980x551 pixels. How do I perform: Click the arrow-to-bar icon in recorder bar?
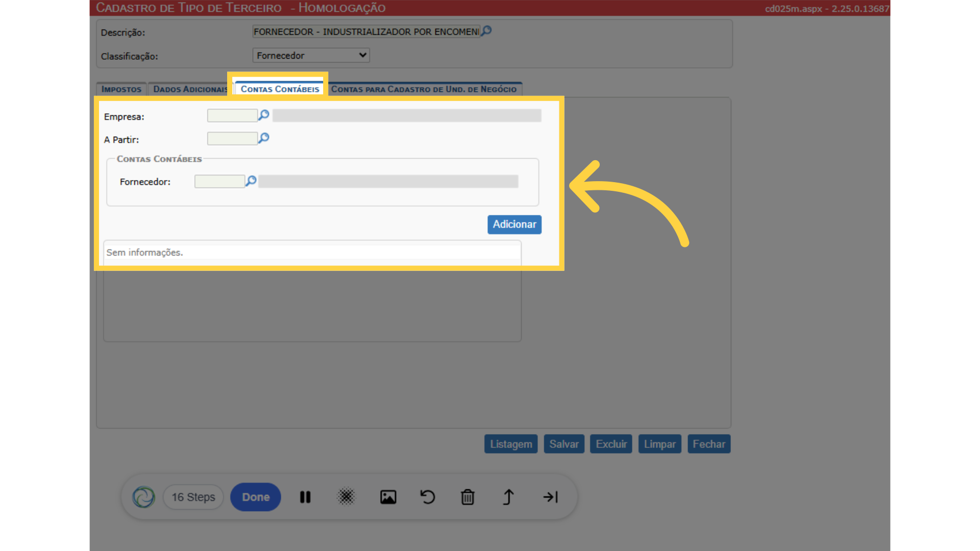click(x=550, y=497)
